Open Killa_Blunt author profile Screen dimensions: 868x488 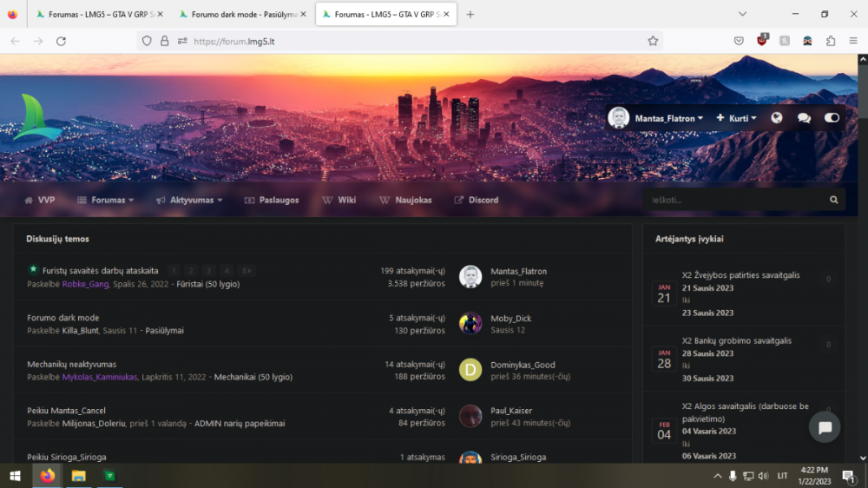click(80, 331)
